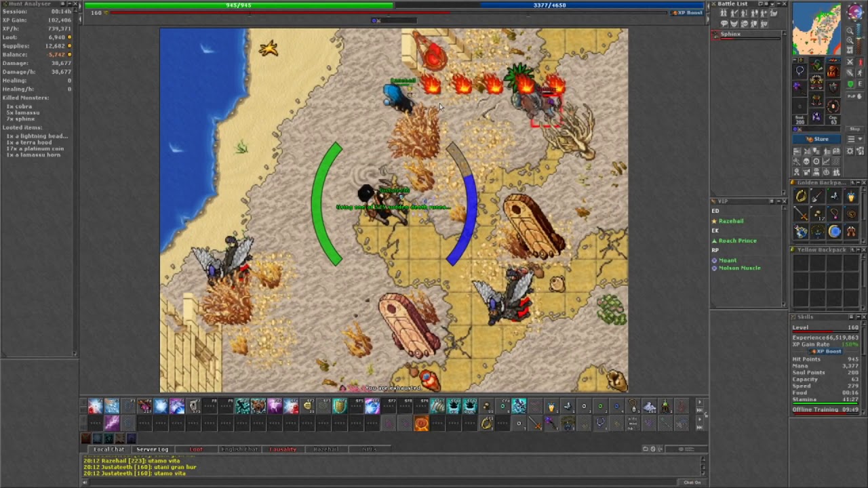Click the shield slot in inventory
Image resolution: width=868 pixels, height=488 pixels.
[x=833, y=88]
